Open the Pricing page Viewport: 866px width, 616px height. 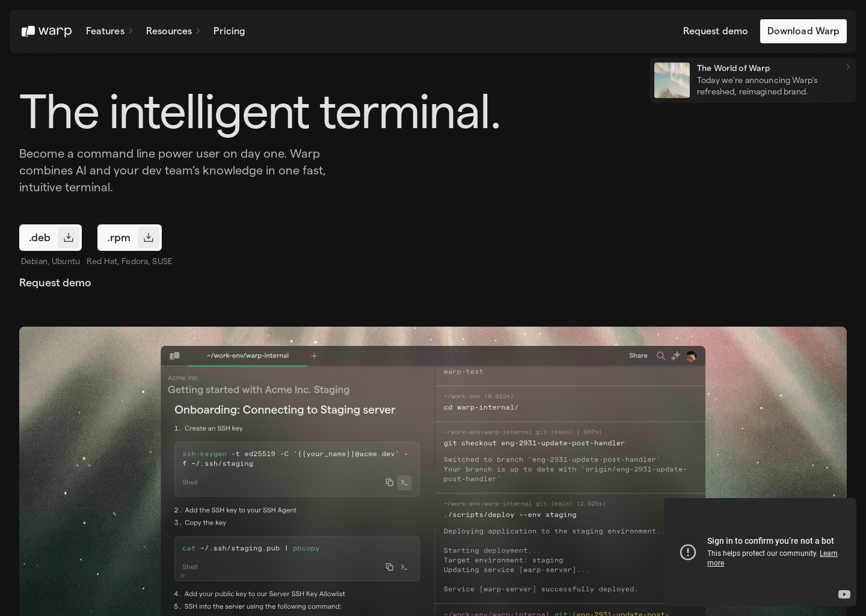(x=229, y=31)
